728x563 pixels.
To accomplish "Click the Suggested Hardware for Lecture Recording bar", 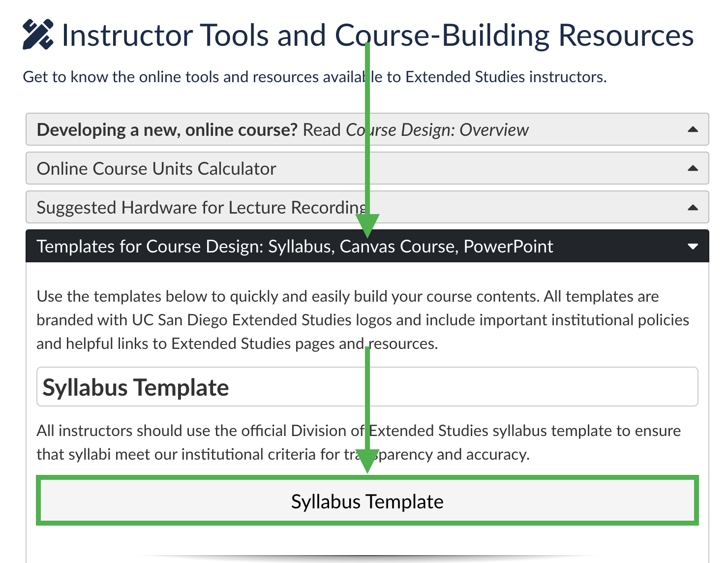I will coord(197,207).
